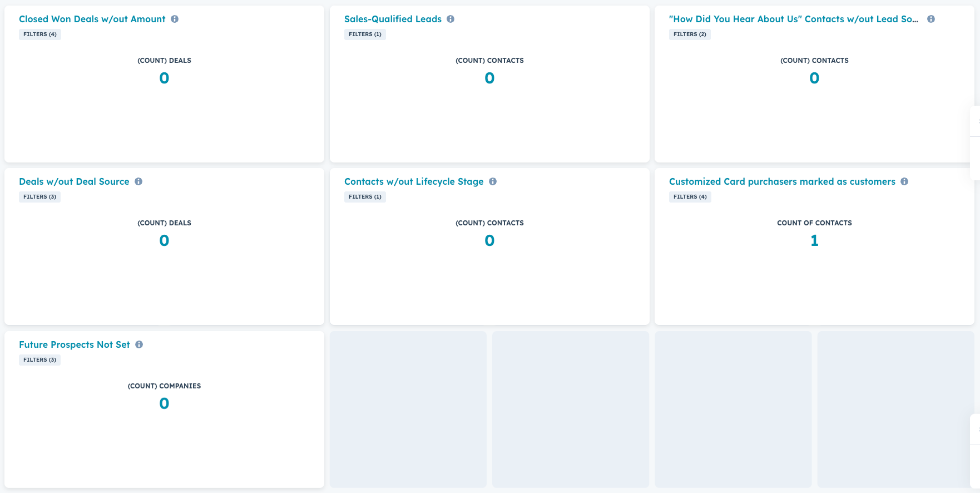The image size is (980, 493).
Task: Click info icon beside Closed Won Deals w/out Amount
Action: [175, 19]
